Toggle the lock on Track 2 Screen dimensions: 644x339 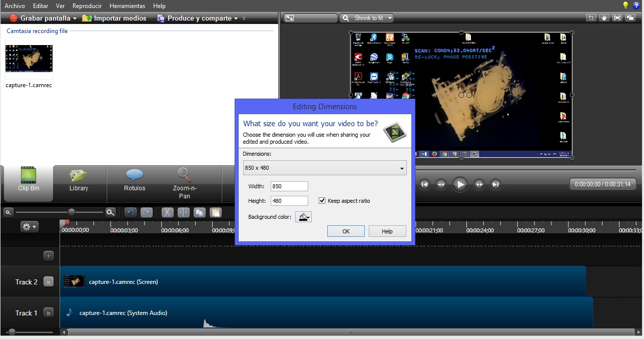(x=48, y=282)
